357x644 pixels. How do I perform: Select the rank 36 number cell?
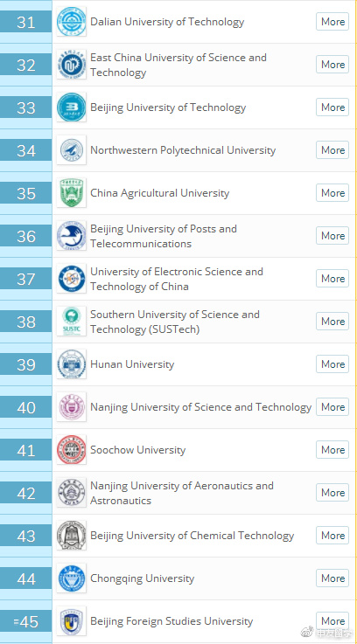26,236
